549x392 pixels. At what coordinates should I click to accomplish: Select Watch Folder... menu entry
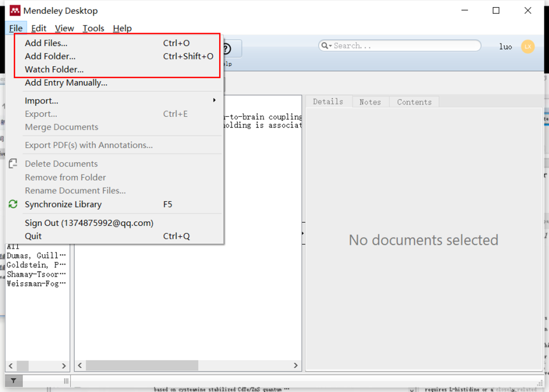[119, 69]
